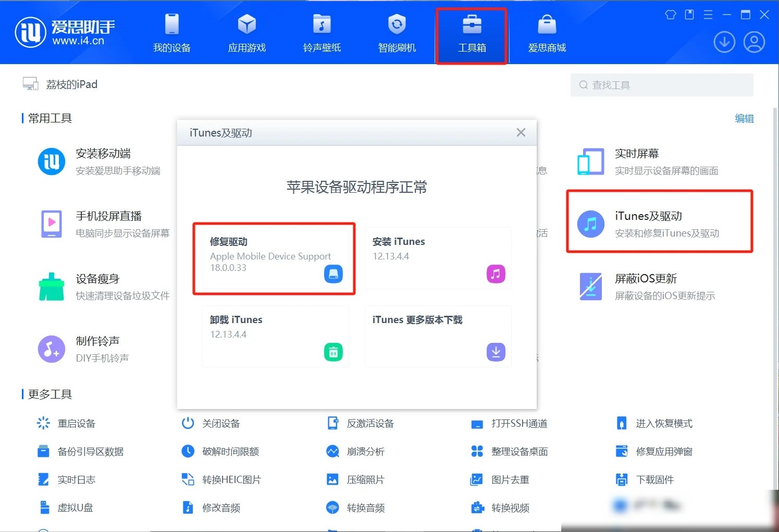Open the title bar hamburger menu

tap(708, 15)
